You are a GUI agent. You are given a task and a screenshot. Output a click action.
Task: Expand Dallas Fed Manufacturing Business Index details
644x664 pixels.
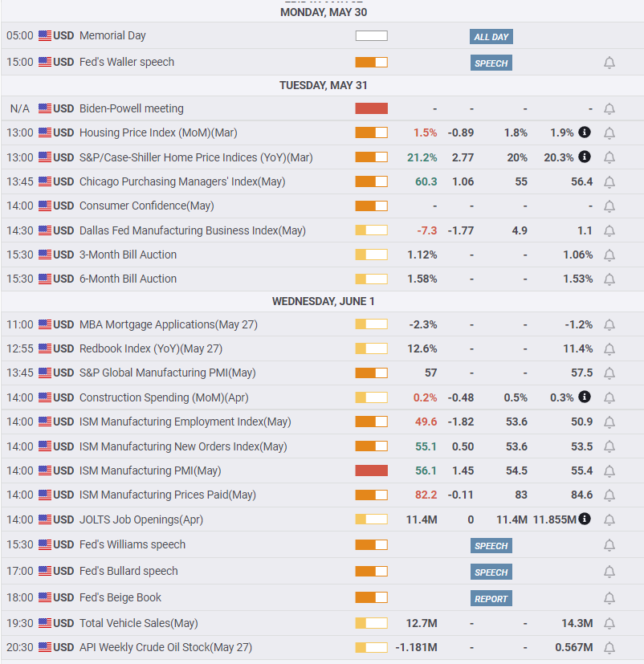[x=192, y=230]
